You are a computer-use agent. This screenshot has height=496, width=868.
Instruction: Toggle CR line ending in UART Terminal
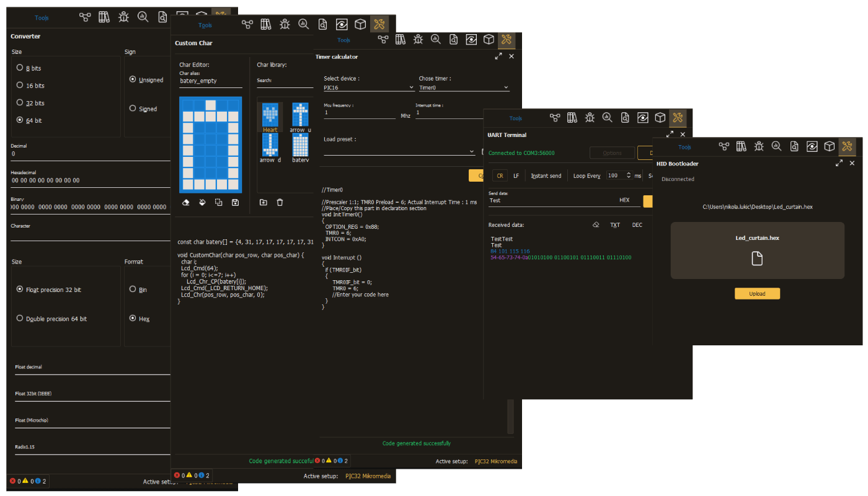500,175
